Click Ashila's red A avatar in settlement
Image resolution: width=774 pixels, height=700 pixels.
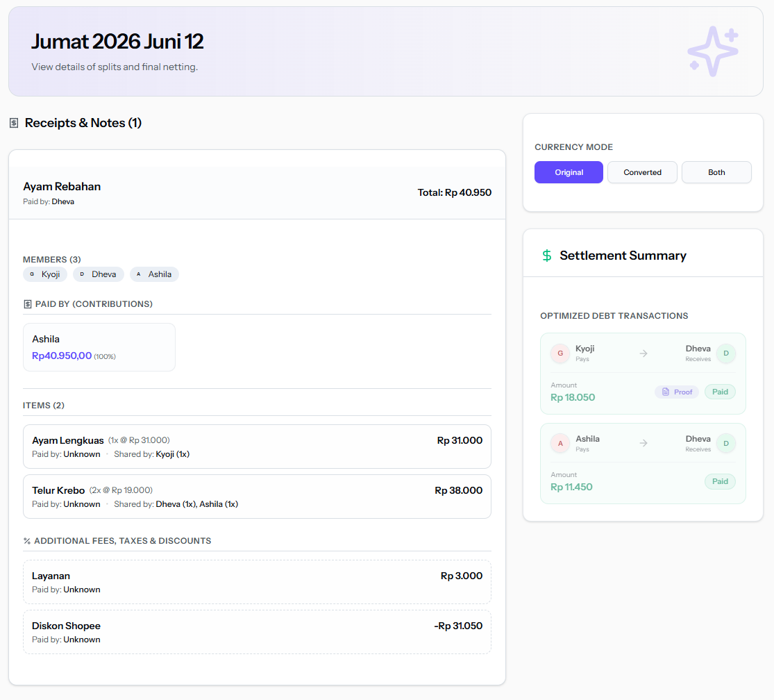coord(560,443)
